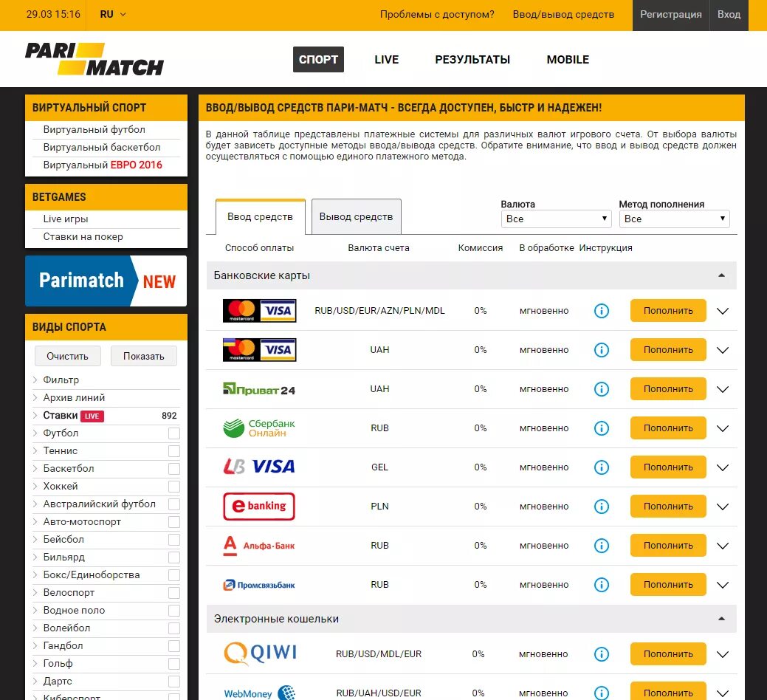
Task: Expand details chevron for Альфа-Банк row
Action: coord(723,546)
